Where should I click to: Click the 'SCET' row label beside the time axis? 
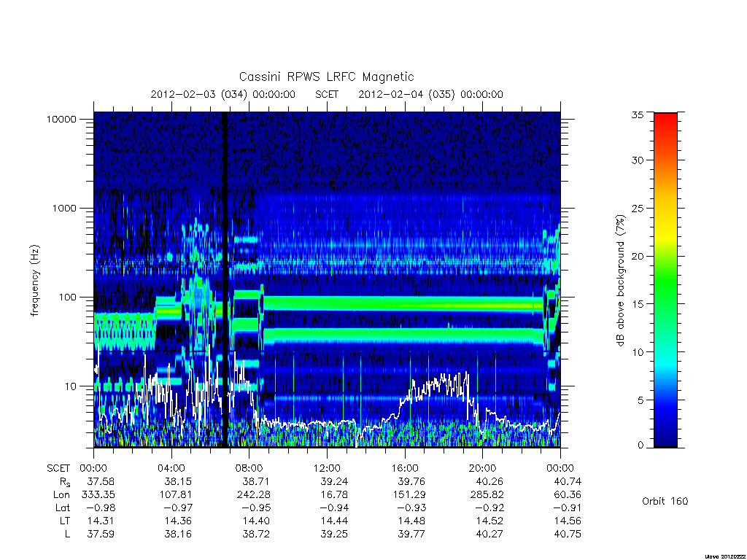58,469
